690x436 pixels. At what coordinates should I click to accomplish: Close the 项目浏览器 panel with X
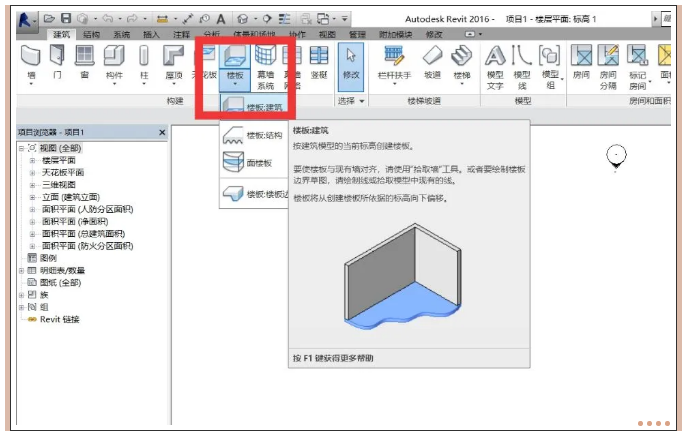click(x=162, y=132)
